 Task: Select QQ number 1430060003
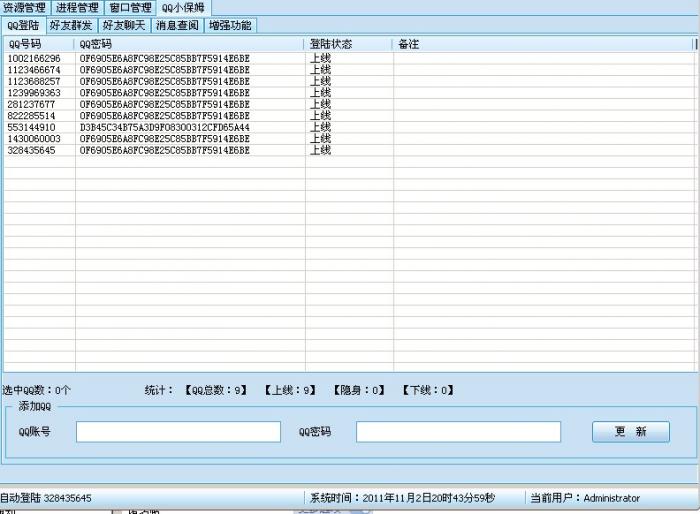click(34, 139)
